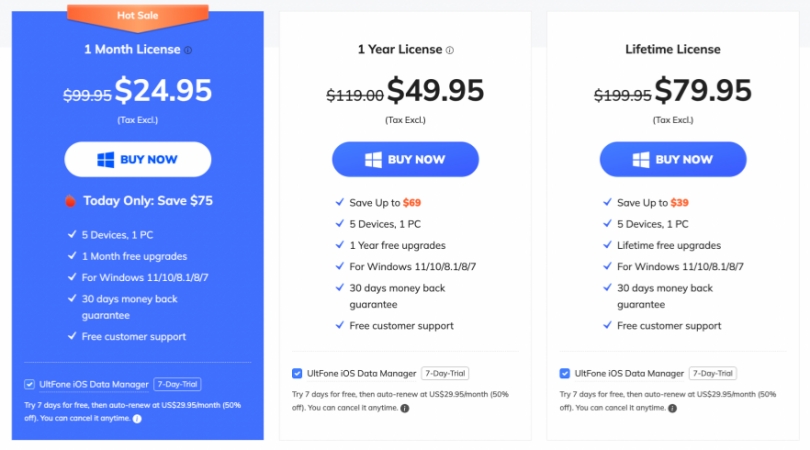Open auto-renew info icon in 1 Year plan
This screenshot has width=810, height=450.
pos(404,409)
